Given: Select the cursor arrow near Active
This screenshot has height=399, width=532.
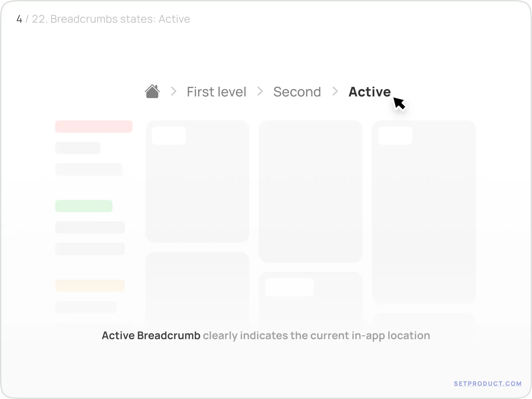Looking at the screenshot, I should [399, 103].
